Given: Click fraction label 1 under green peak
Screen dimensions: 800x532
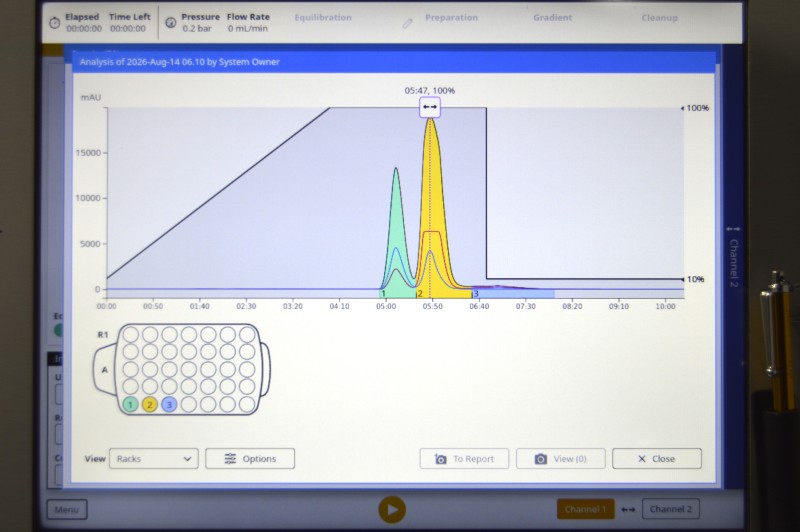Looking at the screenshot, I should (384, 294).
